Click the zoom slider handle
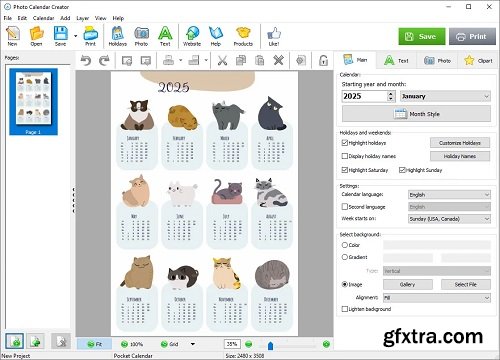The width and height of the screenshot is (500, 360). pyautogui.click(x=270, y=345)
